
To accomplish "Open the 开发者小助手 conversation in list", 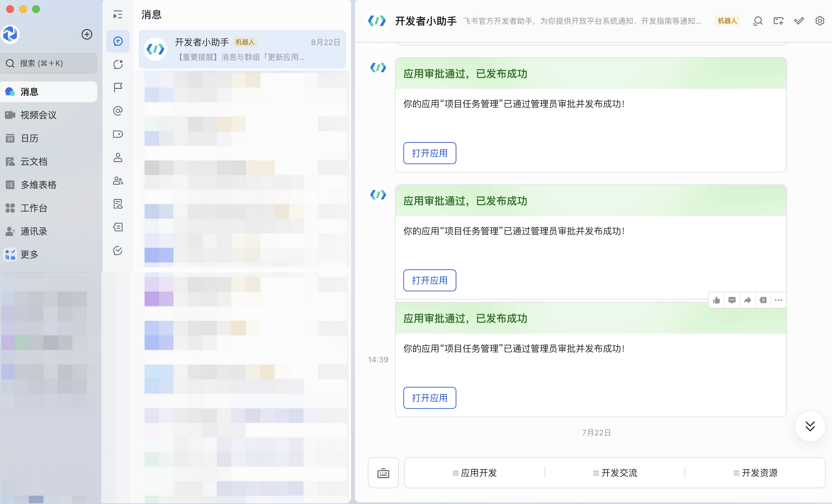I will [242, 49].
